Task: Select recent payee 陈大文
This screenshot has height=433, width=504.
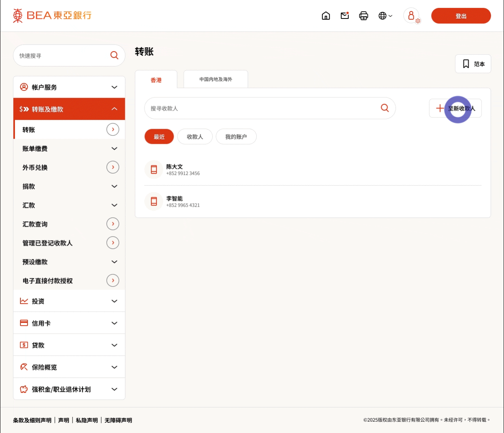Action: [x=174, y=170]
